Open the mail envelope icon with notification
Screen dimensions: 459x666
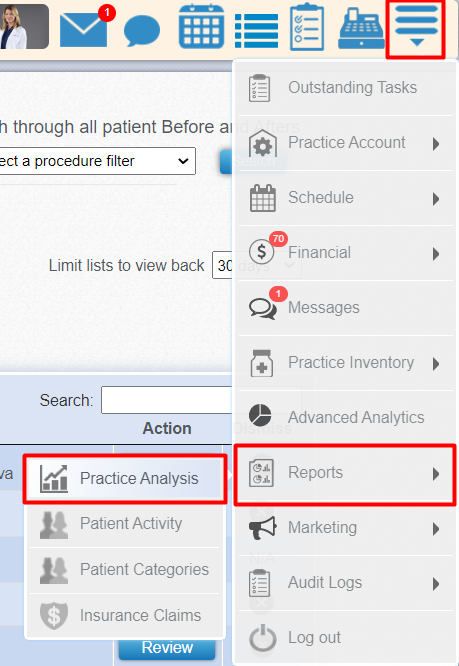(84, 29)
